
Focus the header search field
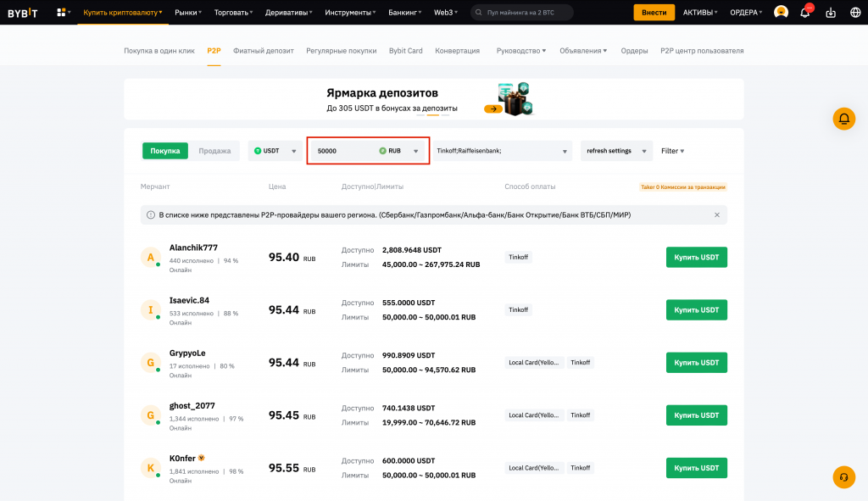pos(521,12)
